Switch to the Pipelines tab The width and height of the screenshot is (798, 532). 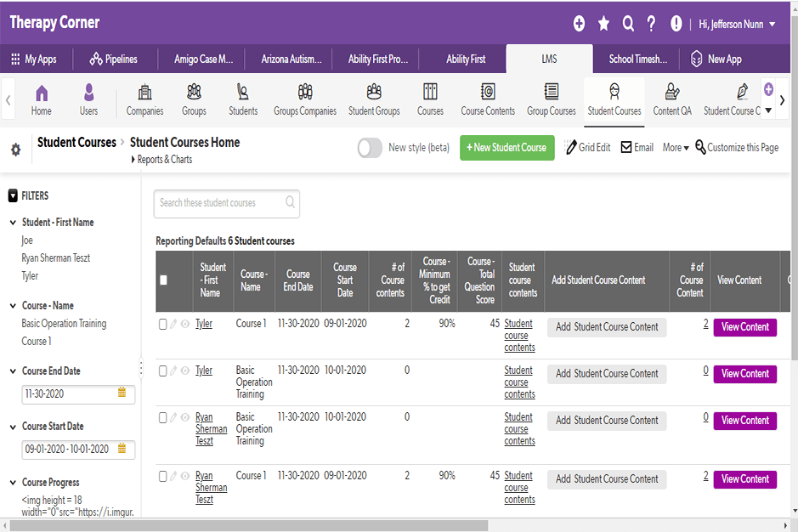click(114, 59)
